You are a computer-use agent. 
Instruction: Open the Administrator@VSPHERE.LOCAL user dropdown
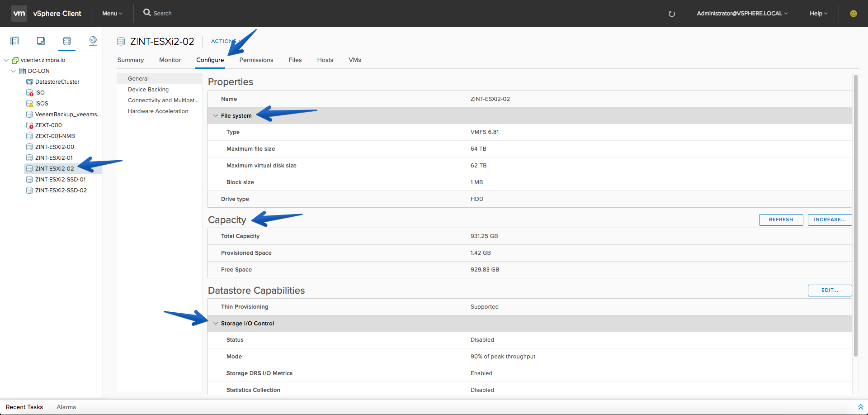coord(742,14)
